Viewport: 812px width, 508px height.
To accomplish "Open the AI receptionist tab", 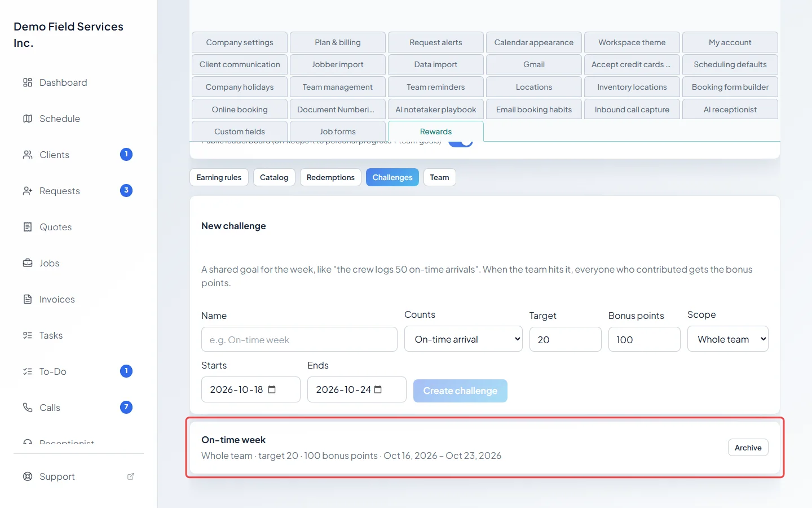I will pyautogui.click(x=730, y=110).
